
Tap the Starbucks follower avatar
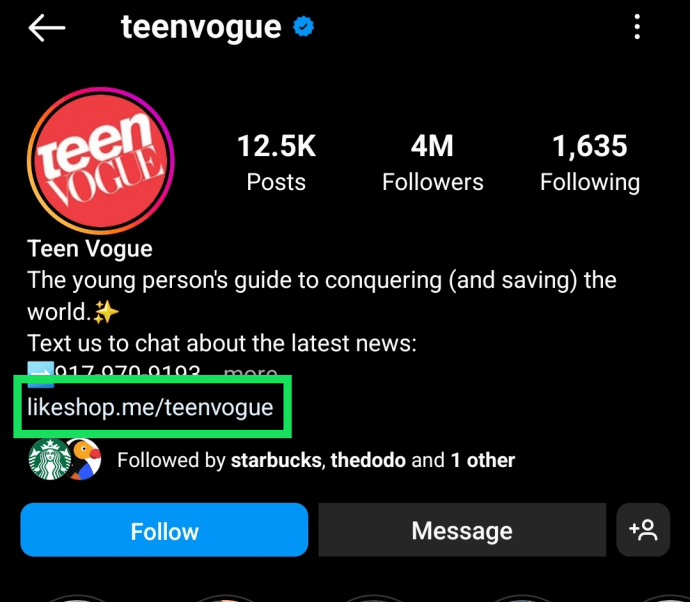(x=49, y=459)
